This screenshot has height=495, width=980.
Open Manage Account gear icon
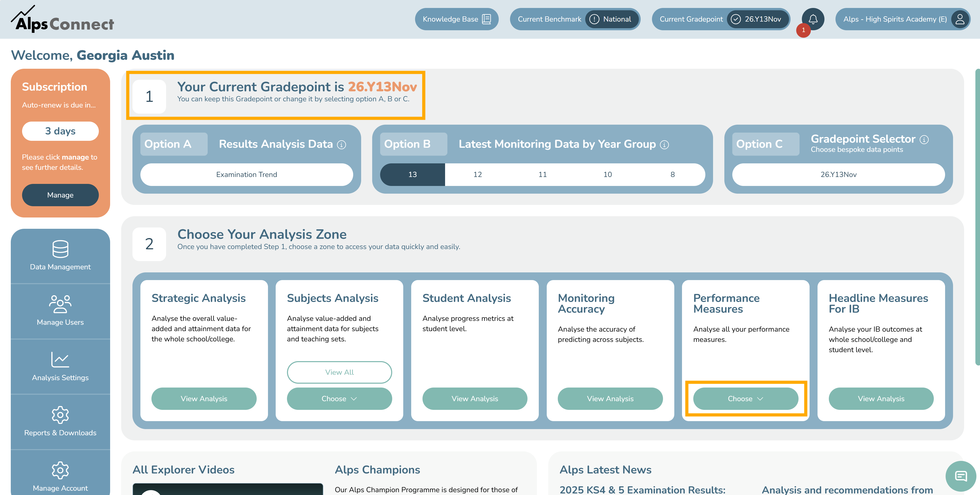(x=60, y=470)
